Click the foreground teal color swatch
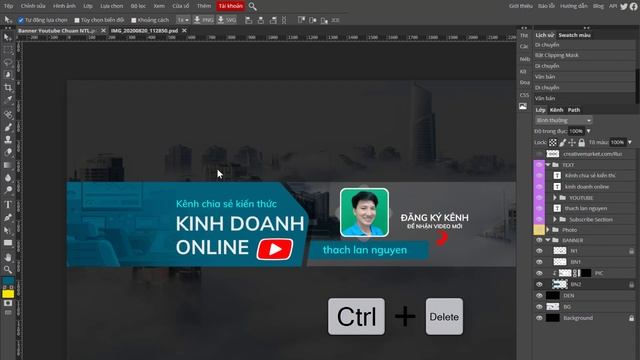640x360 pixels. (x=8, y=281)
